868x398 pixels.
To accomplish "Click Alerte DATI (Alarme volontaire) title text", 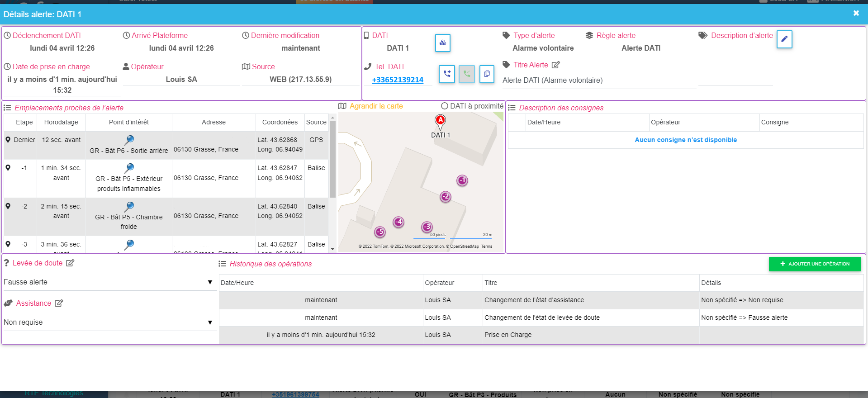I will click(x=552, y=80).
